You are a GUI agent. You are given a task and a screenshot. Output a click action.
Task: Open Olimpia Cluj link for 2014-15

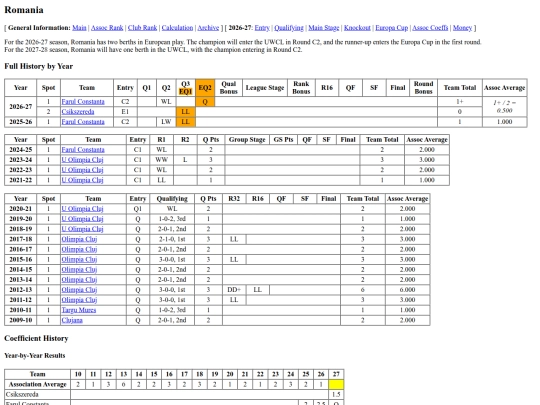[x=79, y=269]
